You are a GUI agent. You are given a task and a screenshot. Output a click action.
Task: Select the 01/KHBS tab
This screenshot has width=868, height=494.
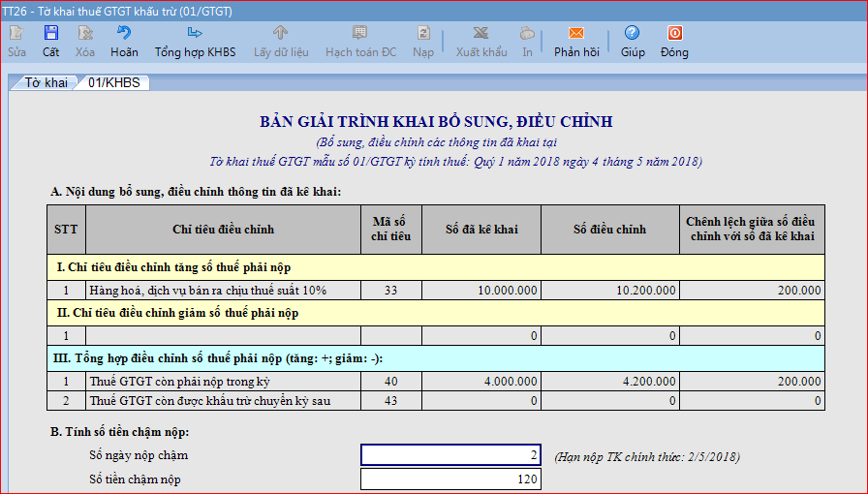tap(114, 83)
